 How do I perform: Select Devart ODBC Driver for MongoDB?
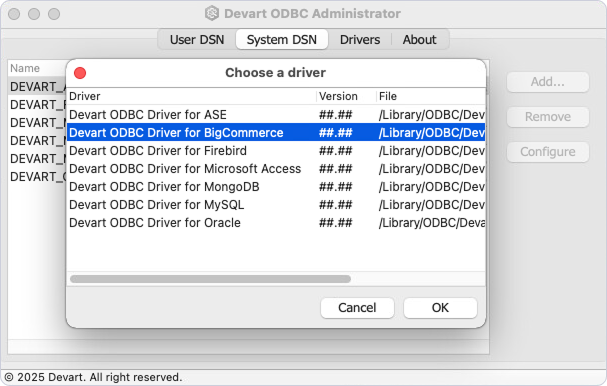[276, 187]
